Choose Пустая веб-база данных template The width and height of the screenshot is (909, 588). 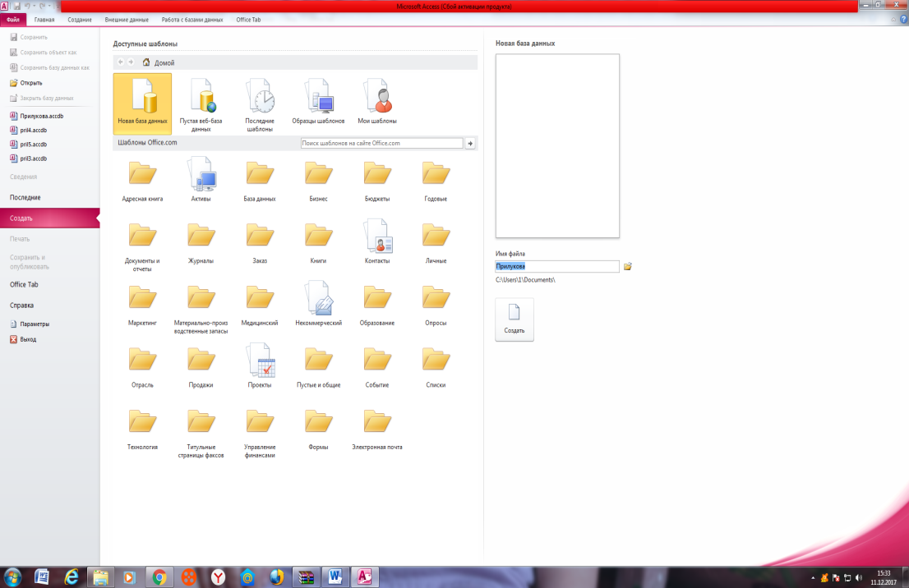(x=201, y=104)
